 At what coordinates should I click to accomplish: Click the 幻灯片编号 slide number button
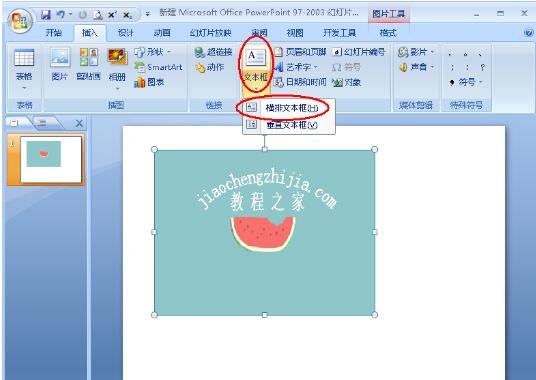[x=359, y=52]
